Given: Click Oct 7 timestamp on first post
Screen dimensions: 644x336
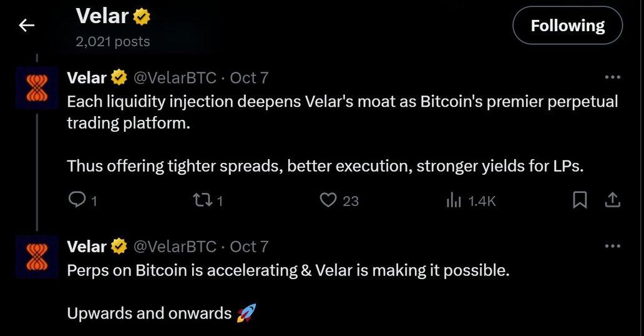Looking at the screenshot, I should 249,78.
